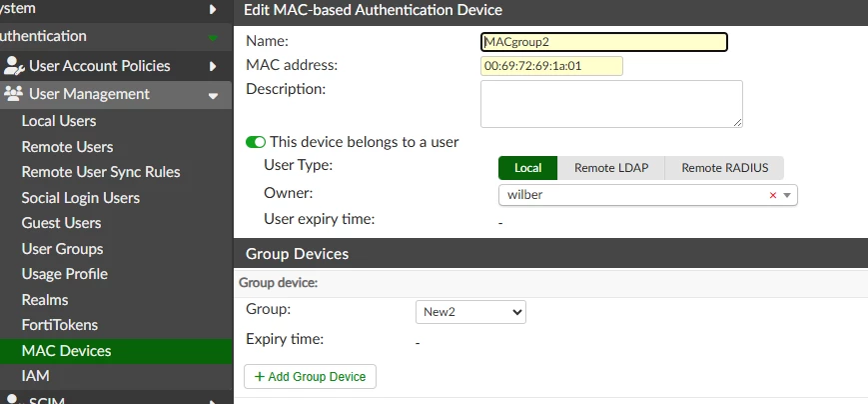Click the Description text area
The height and width of the screenshot is (404, 868).
pyautogui.click(x=611, y=104)
